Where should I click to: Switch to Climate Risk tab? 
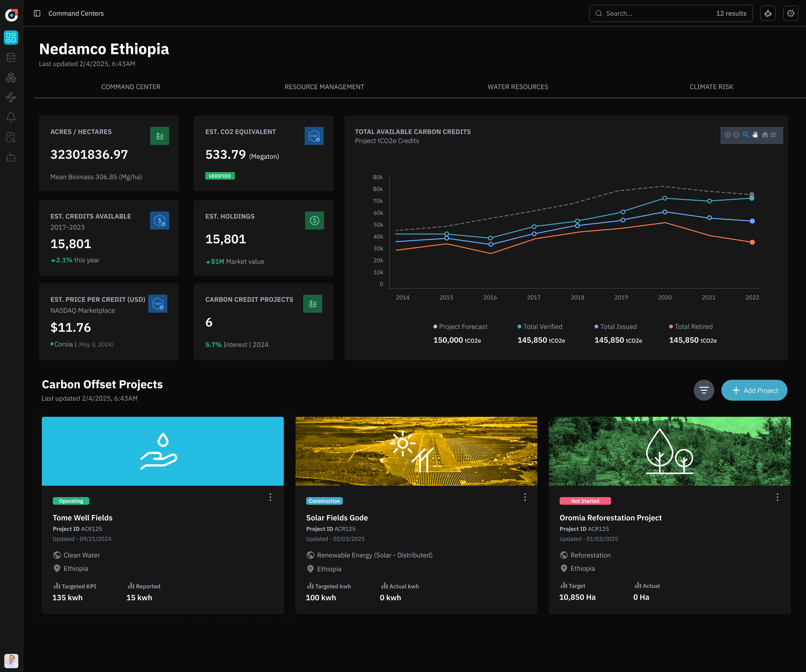pos(711,87)
